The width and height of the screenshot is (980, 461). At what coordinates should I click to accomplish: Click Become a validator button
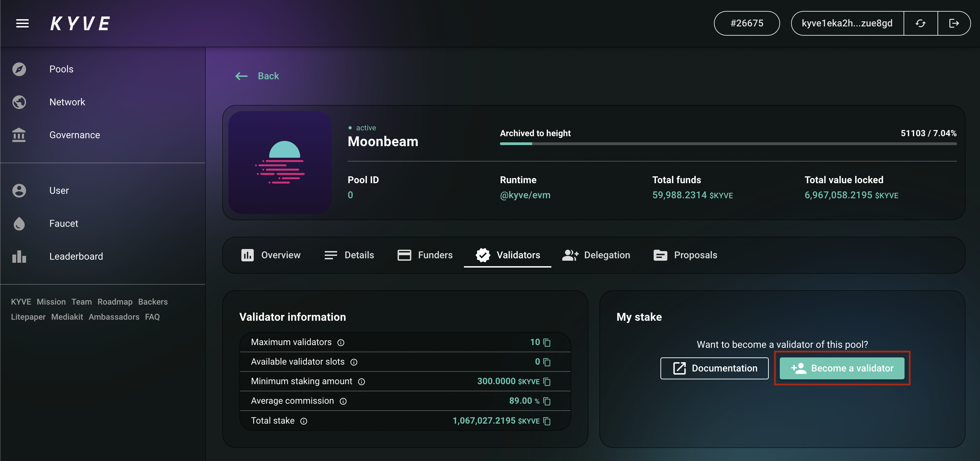pyautogui.click(x=841, y=368)
